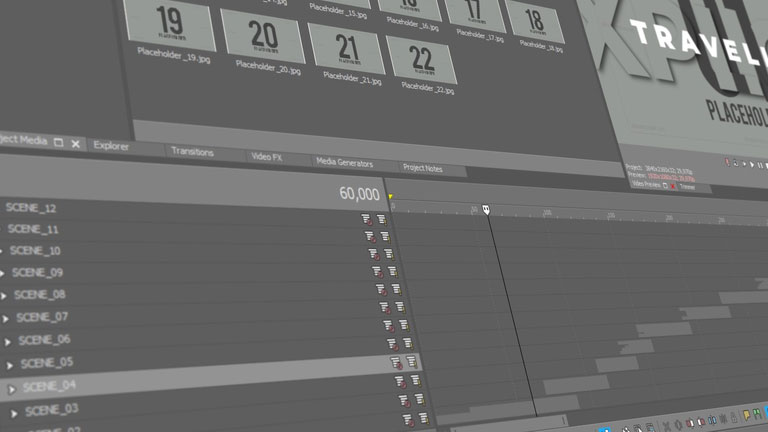Click the red-badged icon on highlighted SCENE_04 row
Viewport: 768px width, 432px height.
pos(396,363)
